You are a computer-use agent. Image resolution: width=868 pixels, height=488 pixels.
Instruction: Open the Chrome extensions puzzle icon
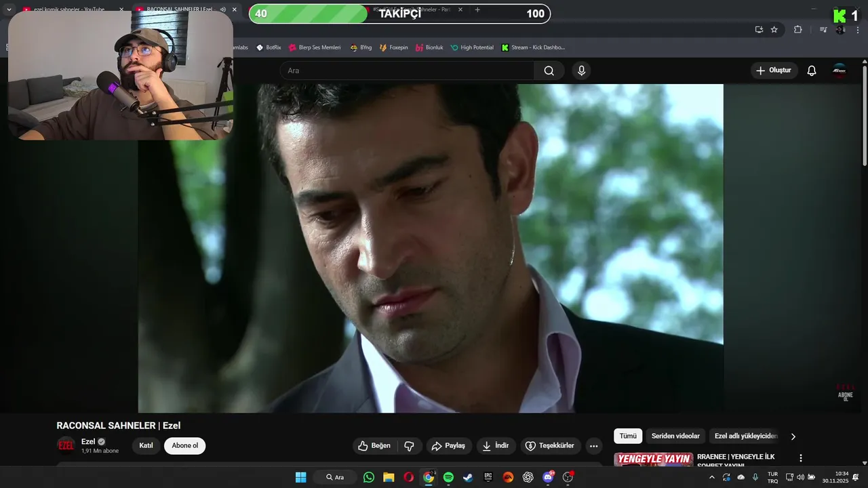(x=797, y=29)
